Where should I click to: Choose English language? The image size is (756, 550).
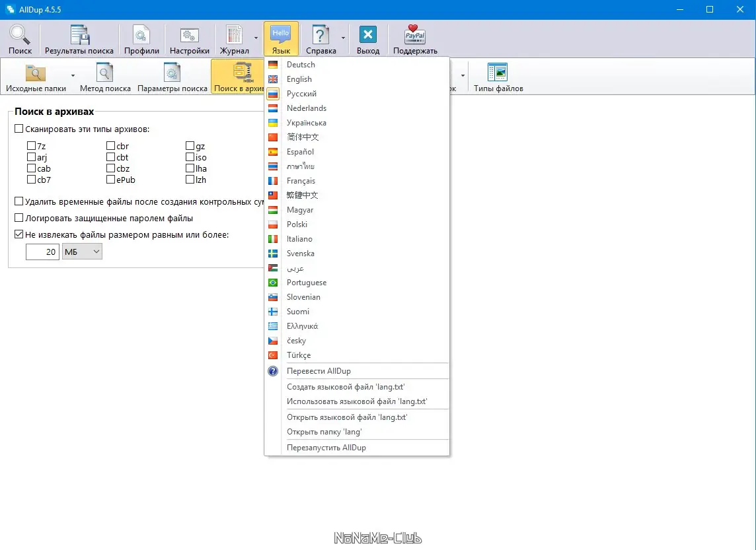(x=299, y=79)
